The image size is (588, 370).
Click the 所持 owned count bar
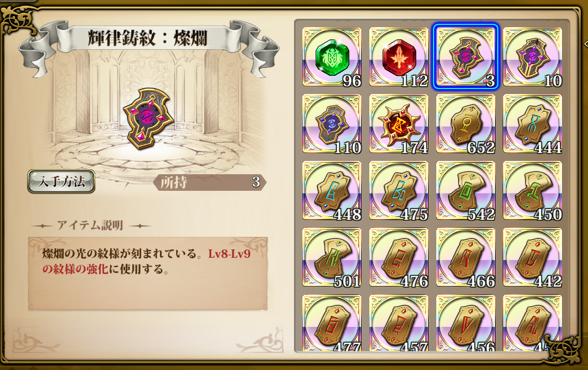[x=210, y=183]
